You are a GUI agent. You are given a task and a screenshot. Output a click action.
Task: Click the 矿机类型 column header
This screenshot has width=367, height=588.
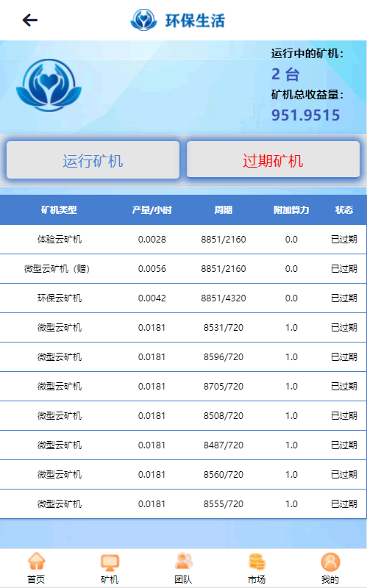tap(59, 210)
